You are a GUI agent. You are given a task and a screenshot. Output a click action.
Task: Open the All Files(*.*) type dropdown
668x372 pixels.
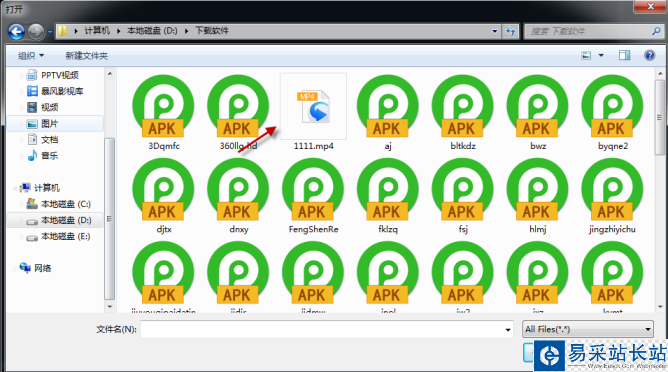pyautogui.click(x=588, y=329)
